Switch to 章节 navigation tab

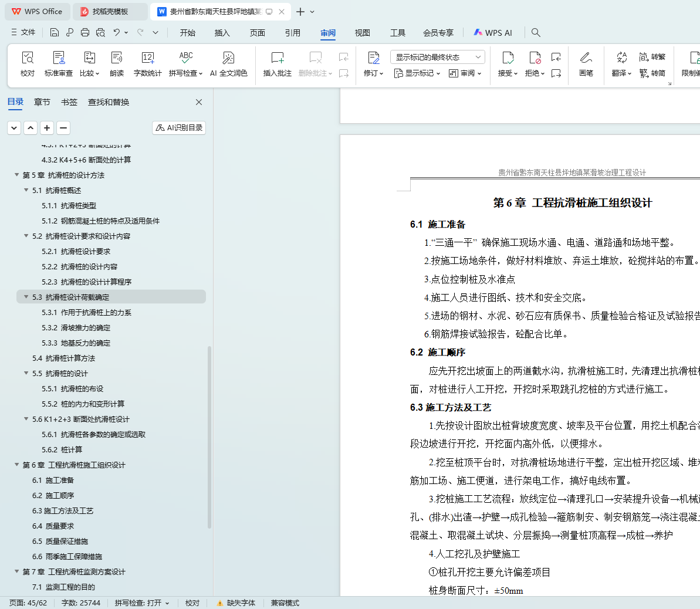point(42,102)
